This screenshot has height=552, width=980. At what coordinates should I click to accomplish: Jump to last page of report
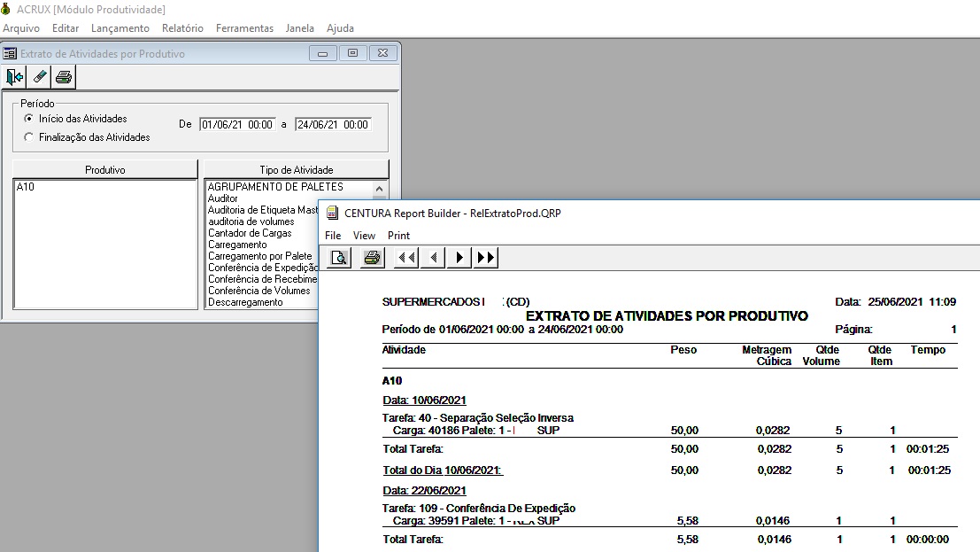[x=486, y=258]
